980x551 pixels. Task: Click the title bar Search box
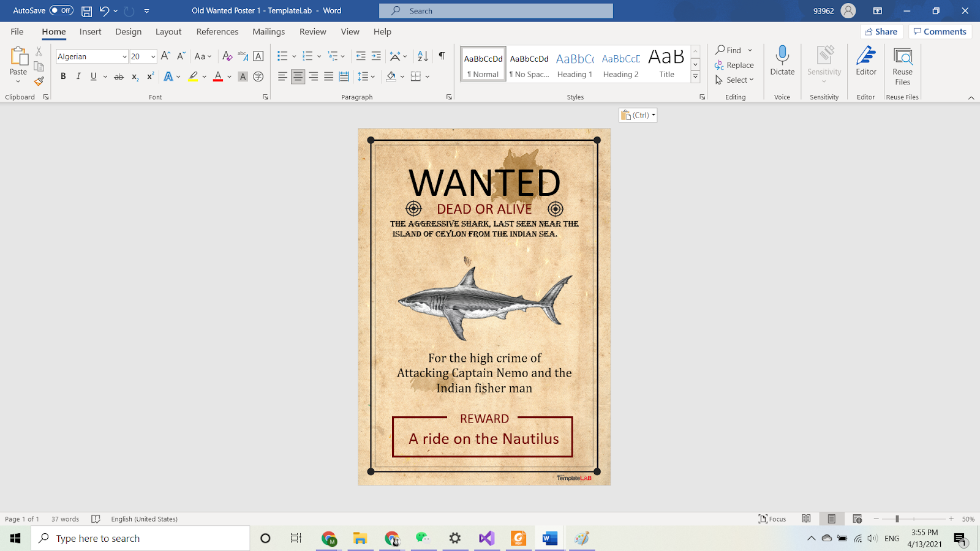click(496, 11)
